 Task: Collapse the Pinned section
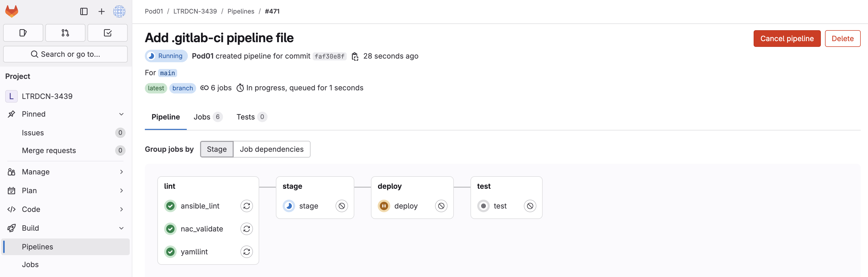pos(121,114)
